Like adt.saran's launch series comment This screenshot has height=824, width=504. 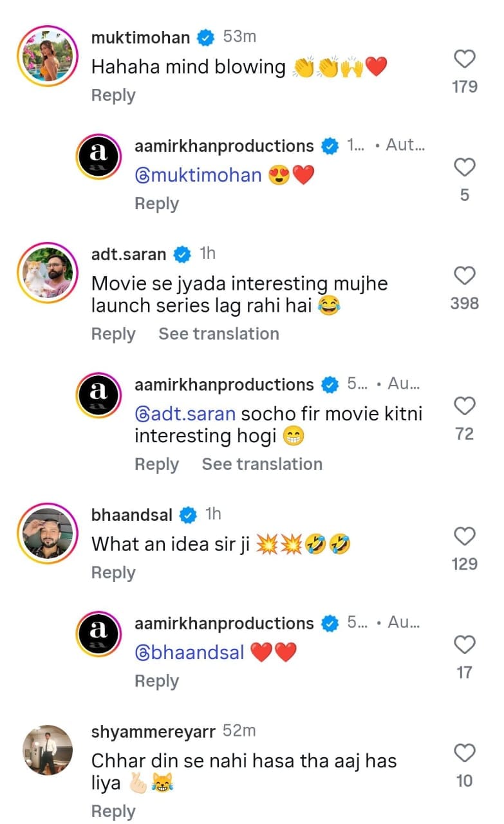pos(464,276)
